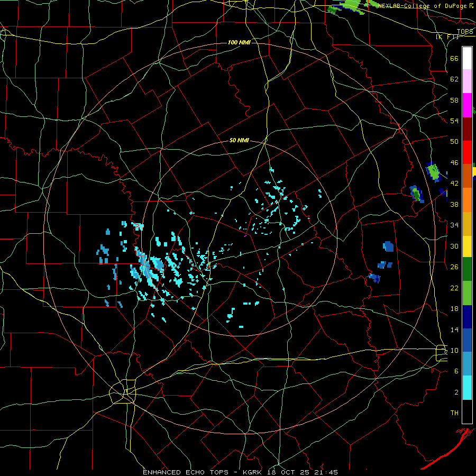Click legend value '38'
Viewport: 476px width, 476px height.
pyautogui.click(x=454, y=204)
